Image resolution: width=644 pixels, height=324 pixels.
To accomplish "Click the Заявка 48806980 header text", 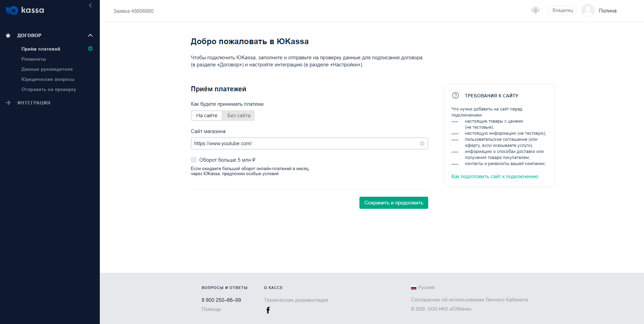I will pos(134,11).
